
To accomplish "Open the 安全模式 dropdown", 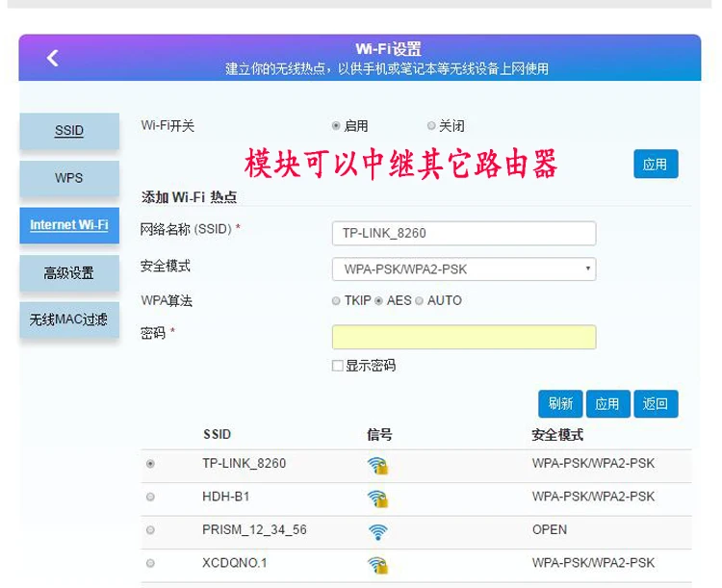I will [464, 268].
